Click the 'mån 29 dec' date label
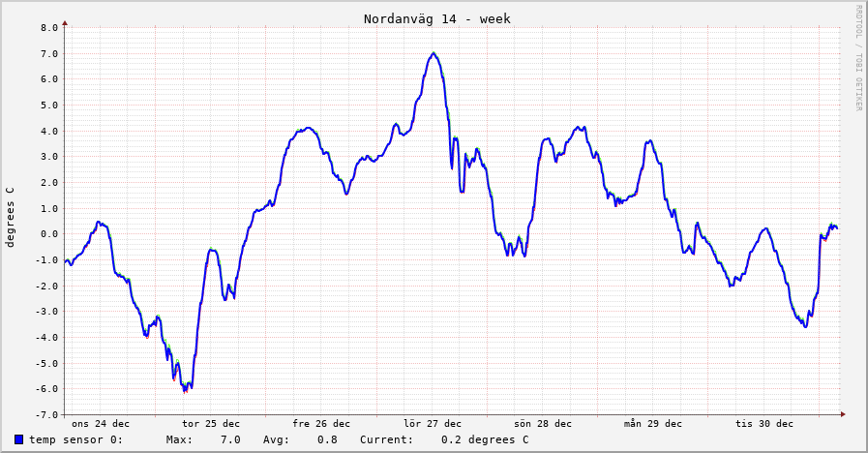Screen dimensions: 868x453 pos(653,423)
